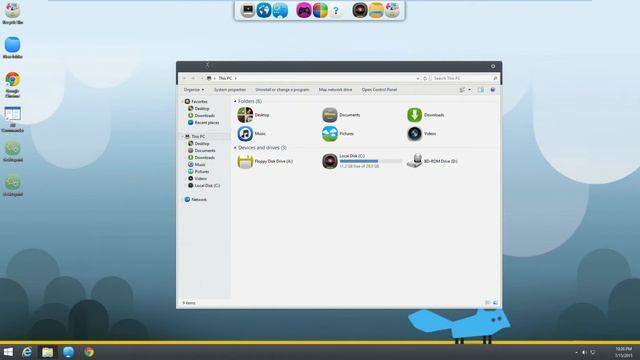The height and width of the screenshot is (360, 640).
Task: Toggle the preview pane button
Action: coord(480,90)
